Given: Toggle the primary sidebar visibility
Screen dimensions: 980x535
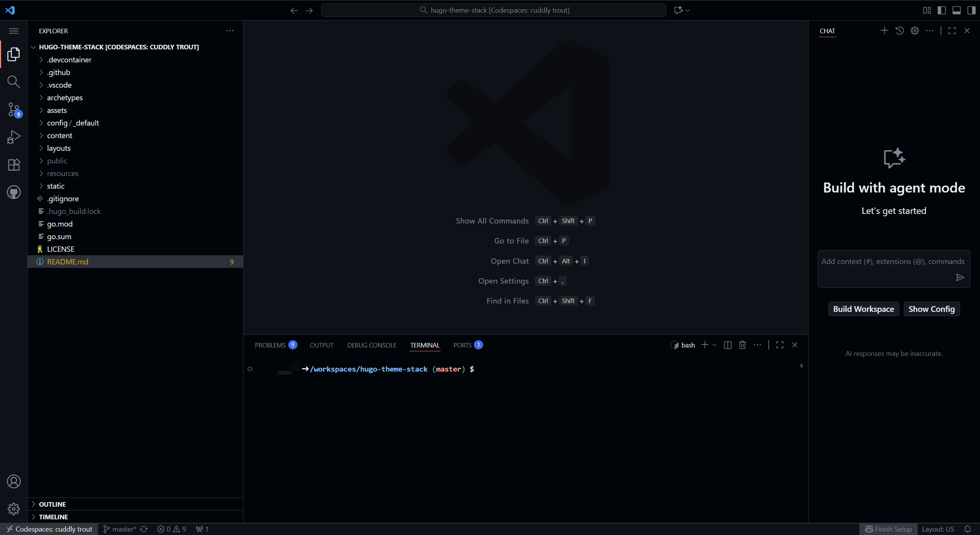Looking at the screenshot, I should pyautogui.click(x=942, y=10).
